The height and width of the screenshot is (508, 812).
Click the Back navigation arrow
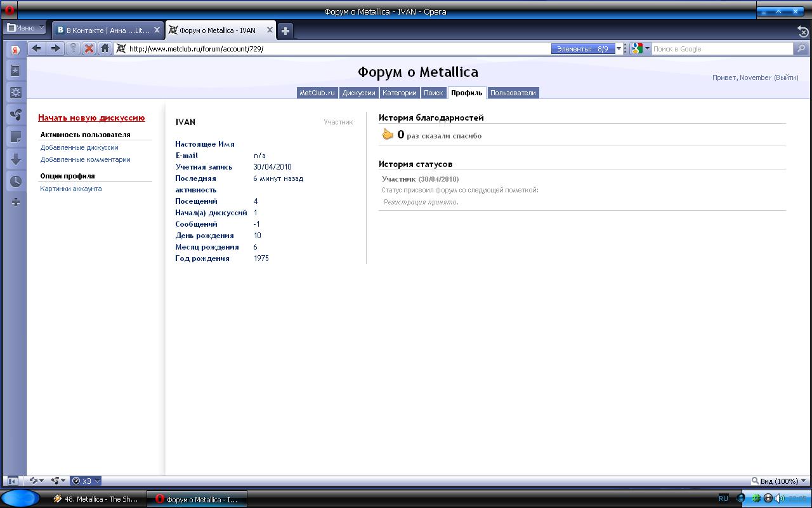[x=36, y=48]
